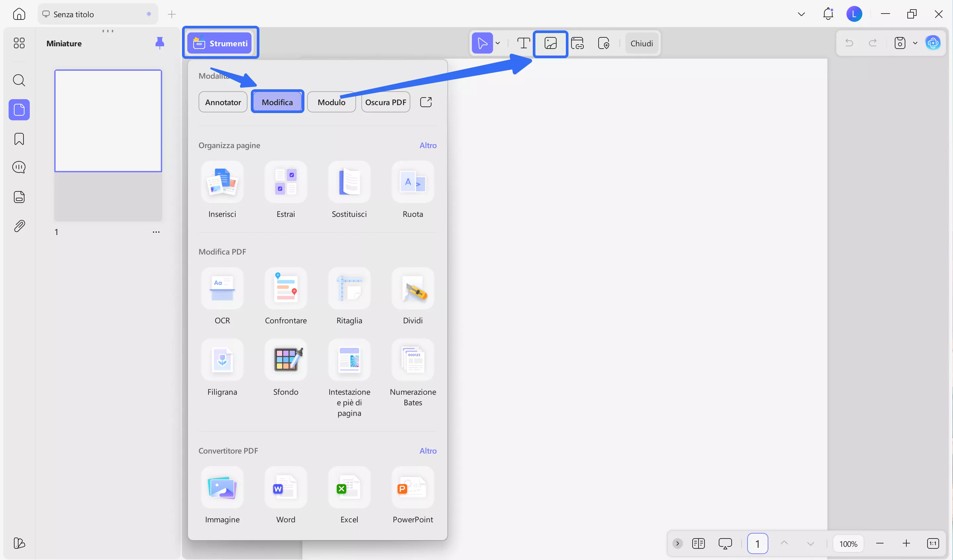
Task: Switch to Annotator mode
Action: click(x=222, y=101)
